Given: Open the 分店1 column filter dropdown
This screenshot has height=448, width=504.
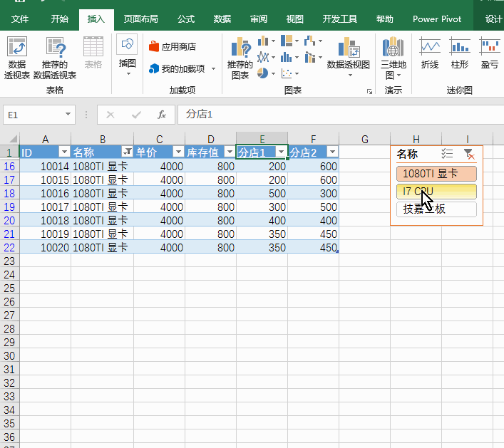Looking at the screenshot, I should pos(281,152).
